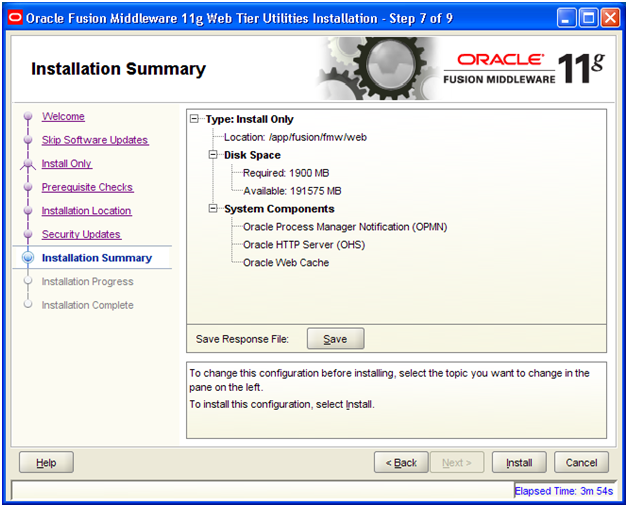The image size is (628, 507).
Task: Maximize the installer window
Action: 588,18
